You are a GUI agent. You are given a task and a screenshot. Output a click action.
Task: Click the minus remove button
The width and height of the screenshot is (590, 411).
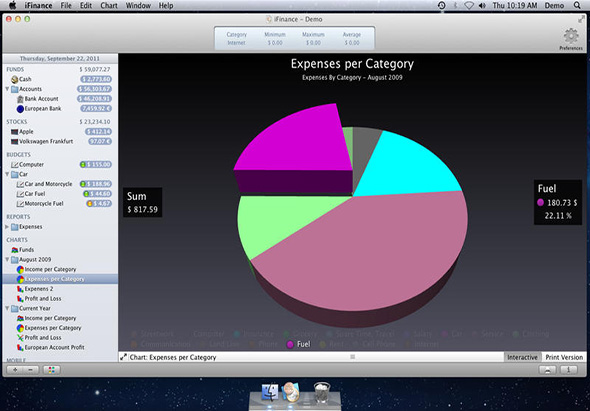tap(31, 370)
